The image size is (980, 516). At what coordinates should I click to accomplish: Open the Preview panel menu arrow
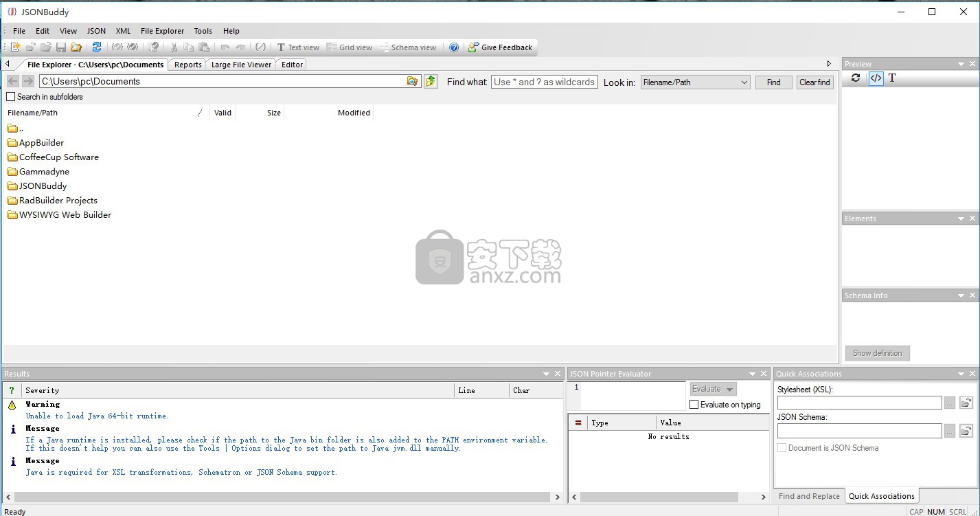pyautogui.click(x=961, y=64)
